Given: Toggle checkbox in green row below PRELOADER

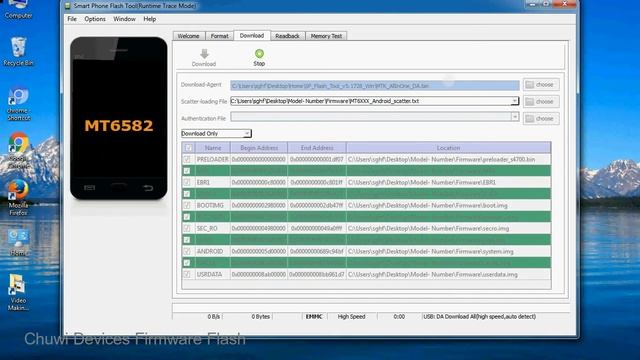Looking at the screenshot, I should click(187, 171).
